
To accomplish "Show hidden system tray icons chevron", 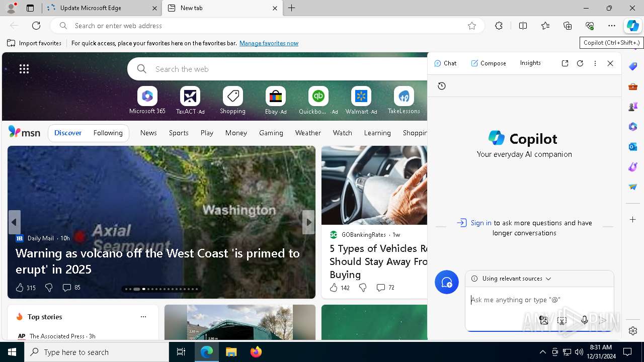I will coord(542,352).
